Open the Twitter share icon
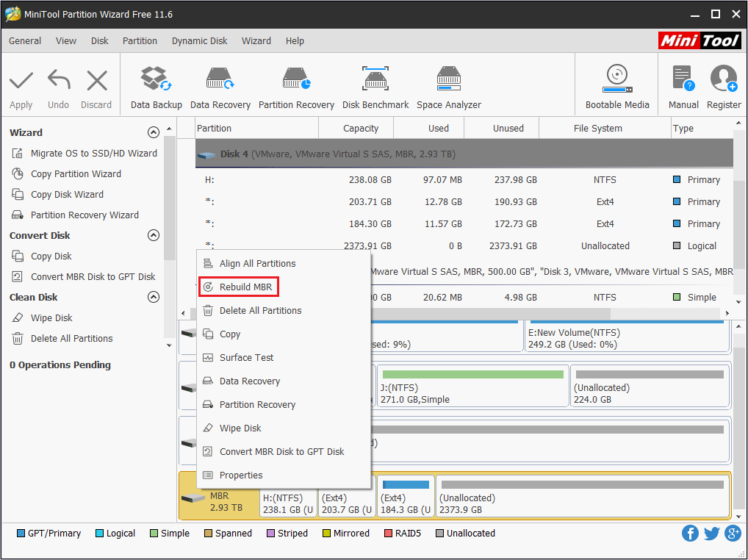 point(711,534)
